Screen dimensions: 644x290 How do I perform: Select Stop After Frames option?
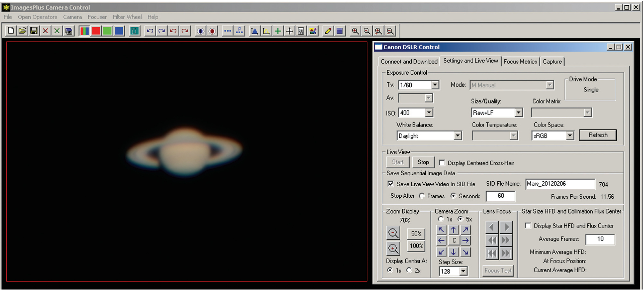pyautogui.click(x=422, y=196)
